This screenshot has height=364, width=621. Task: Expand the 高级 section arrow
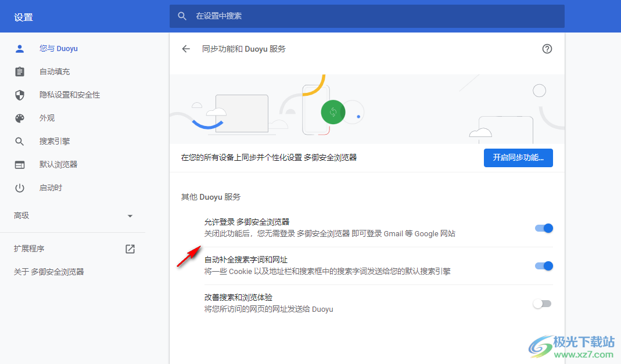[x=130, y=216]
